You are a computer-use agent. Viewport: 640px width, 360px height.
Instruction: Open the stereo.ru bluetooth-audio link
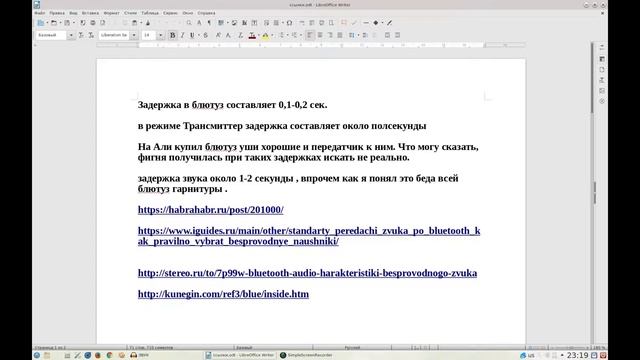tap(307, 273)
